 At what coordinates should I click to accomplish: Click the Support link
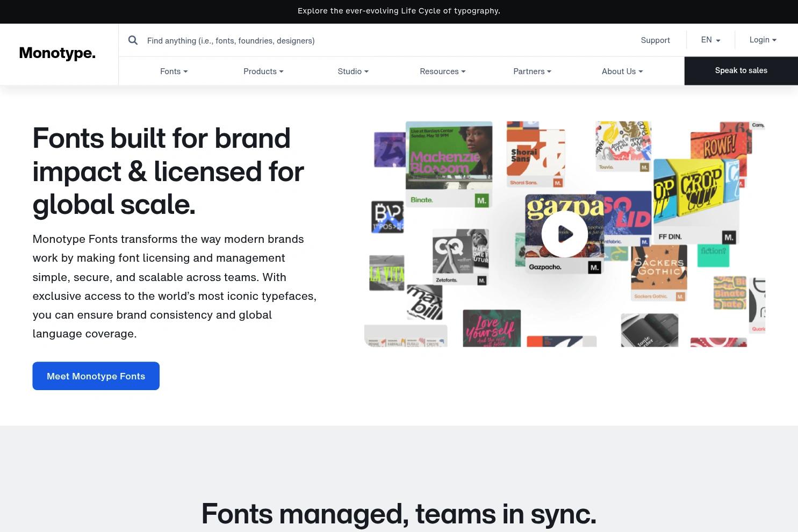655,40
